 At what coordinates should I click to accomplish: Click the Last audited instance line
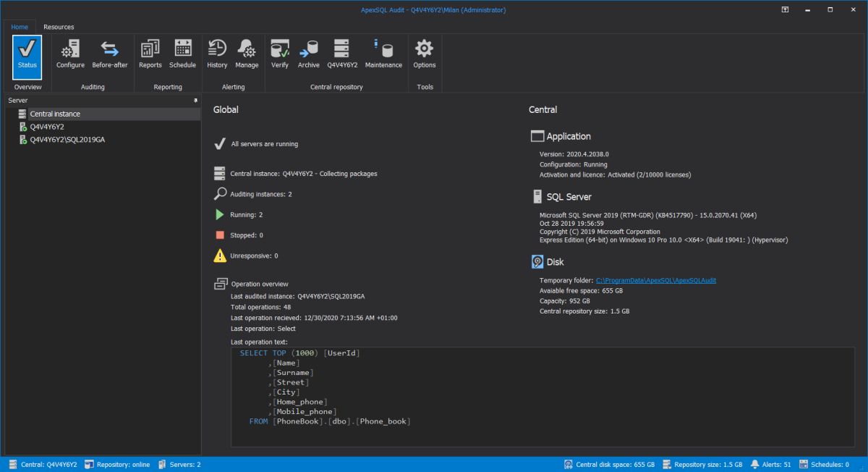pos(297,296)
